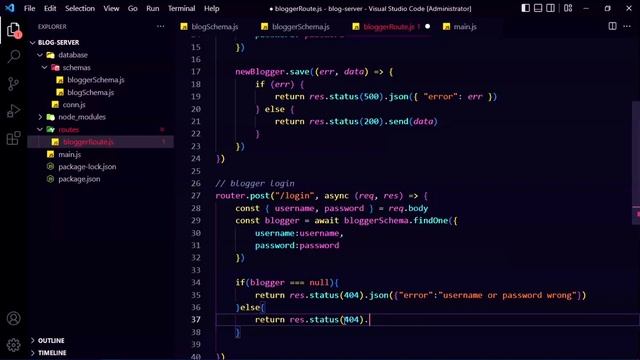Click "findOne" on line 29
Image resolution: width=640 pixels, height=360 pixels.
tap(431, 220)
